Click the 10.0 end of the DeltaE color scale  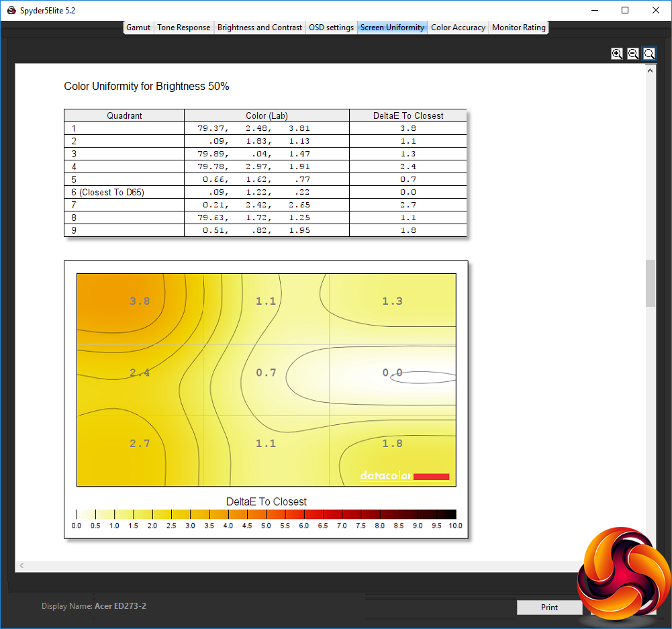click(x=456, y=526)
